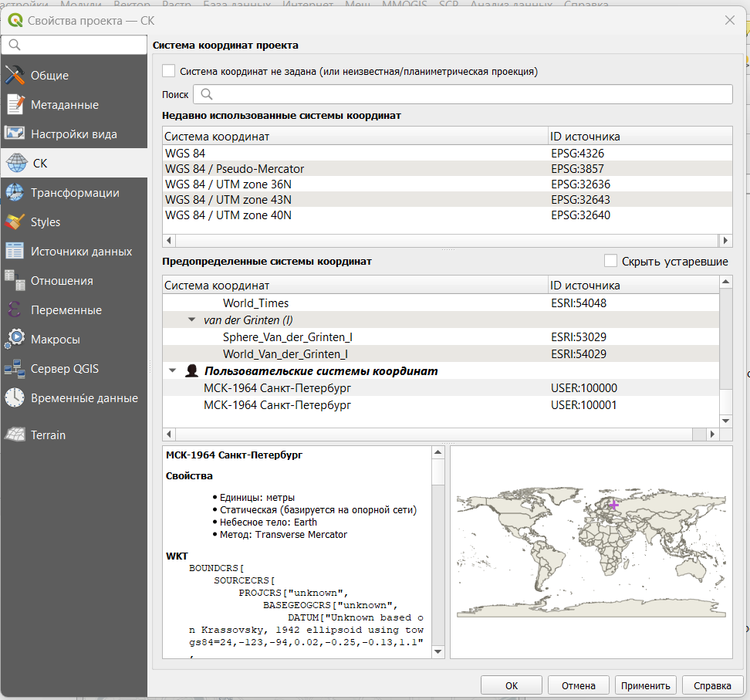The height and width of the screenshot is (700, 750).
Task: Click the Макросы gear icon
Action: coord(15,340)
